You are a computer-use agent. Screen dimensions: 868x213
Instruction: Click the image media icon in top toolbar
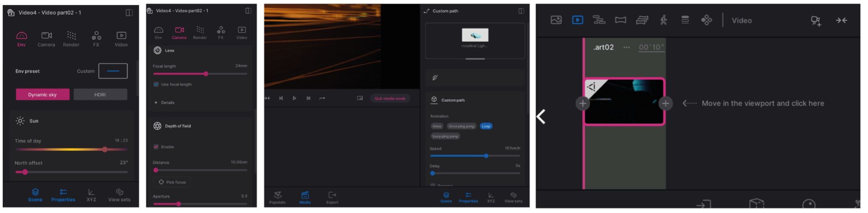click(x=556, y=20)
